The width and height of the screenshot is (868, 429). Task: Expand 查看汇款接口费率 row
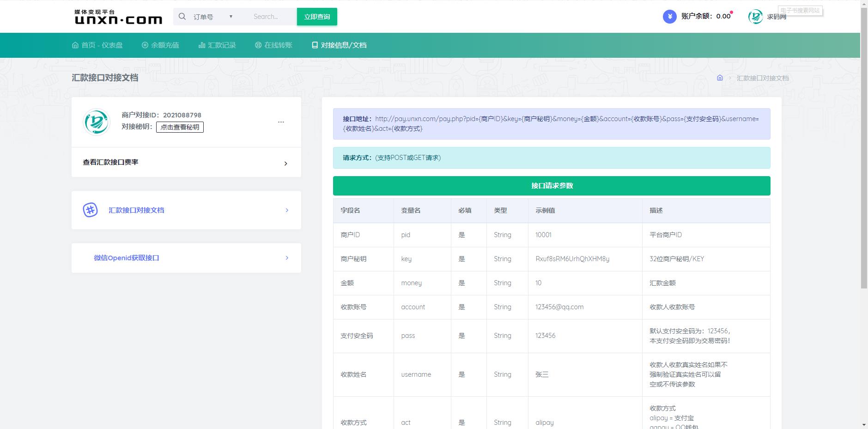[186, 162]
